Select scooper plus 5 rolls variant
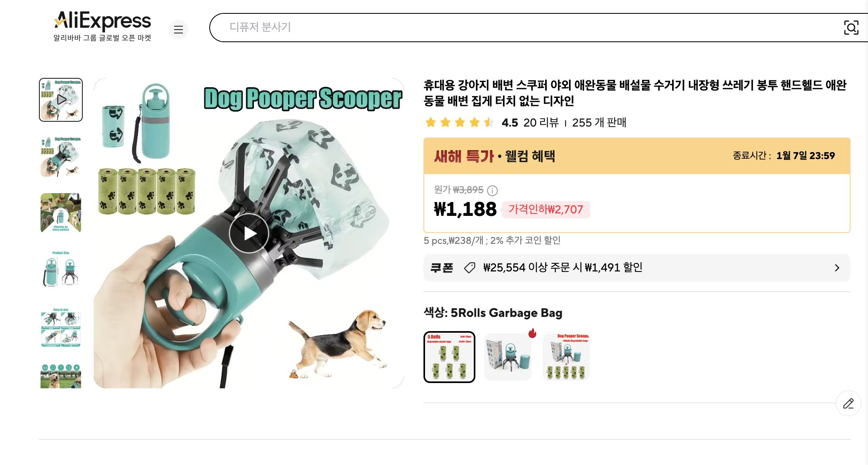This screenshot has height=465, width=868. tap(566, 357)
